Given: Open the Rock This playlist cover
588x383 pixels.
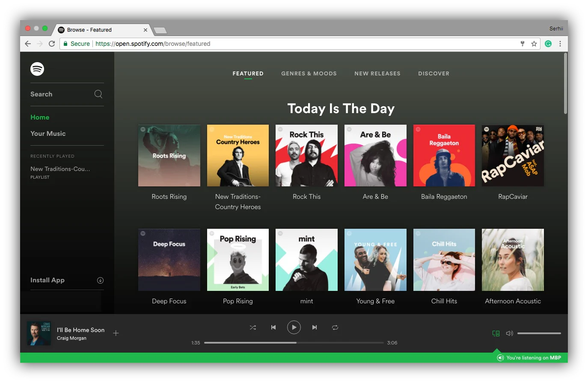Looking at the screenshot, I should click(x=306, y=156).
